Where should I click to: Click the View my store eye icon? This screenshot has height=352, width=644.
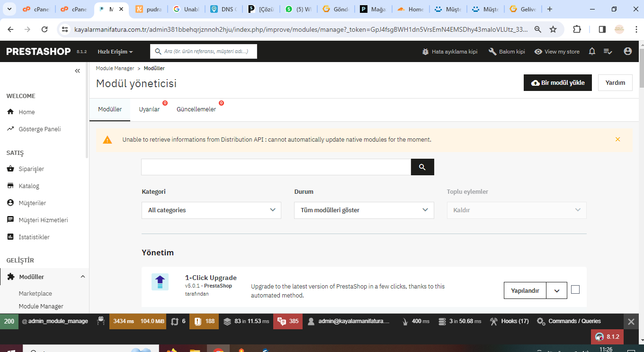[538, 52]
